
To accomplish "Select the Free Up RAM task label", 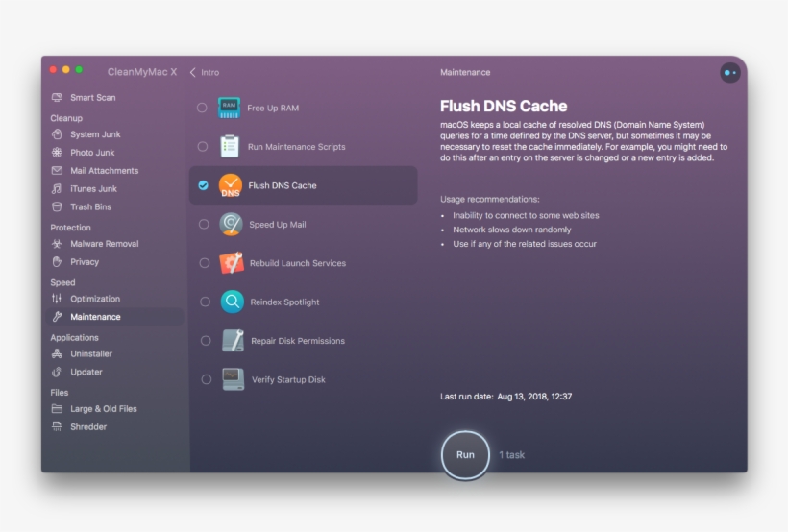I will click(273, 108).
